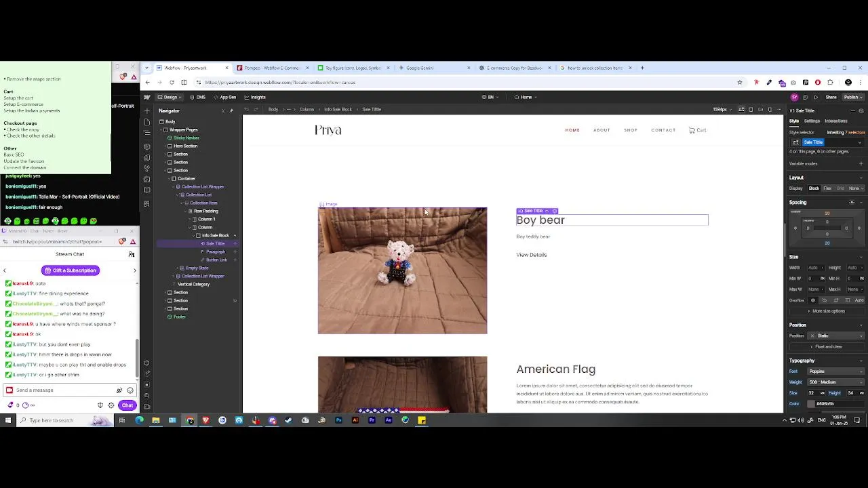Open the Display None dropdown
This screenshot has width=868, height=488.
pyautogui.click(x=856, y=188)
